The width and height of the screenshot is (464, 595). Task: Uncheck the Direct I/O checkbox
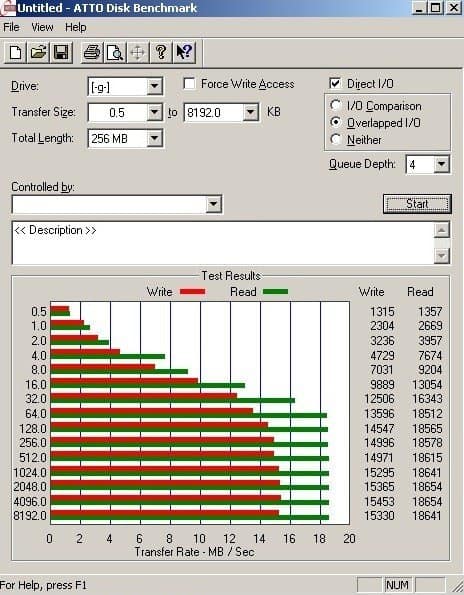tap(335, 83)
